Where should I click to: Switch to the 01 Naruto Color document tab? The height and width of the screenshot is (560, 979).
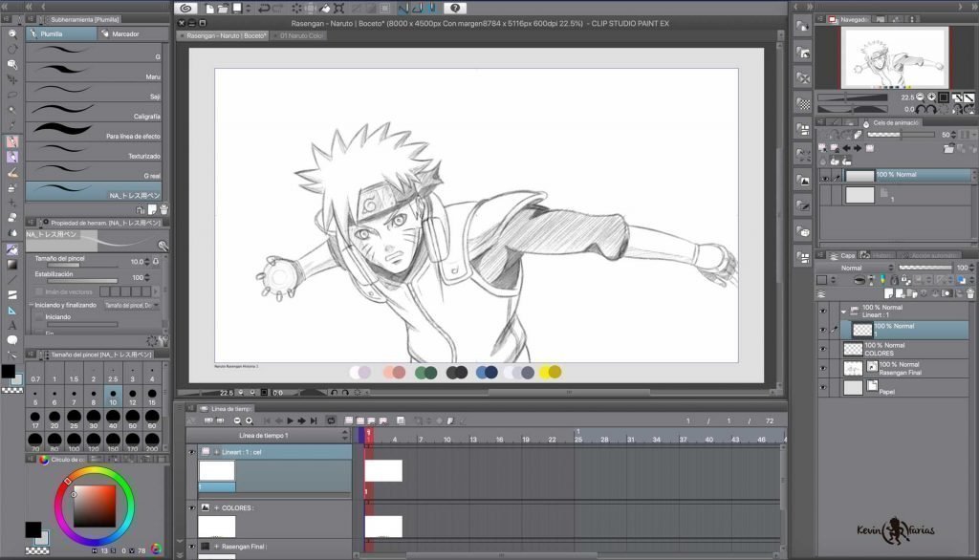tap(299, 35)
